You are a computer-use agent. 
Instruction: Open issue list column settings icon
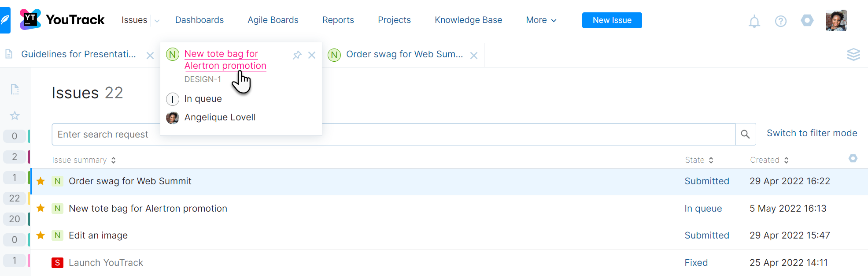[x=853, y=158]
